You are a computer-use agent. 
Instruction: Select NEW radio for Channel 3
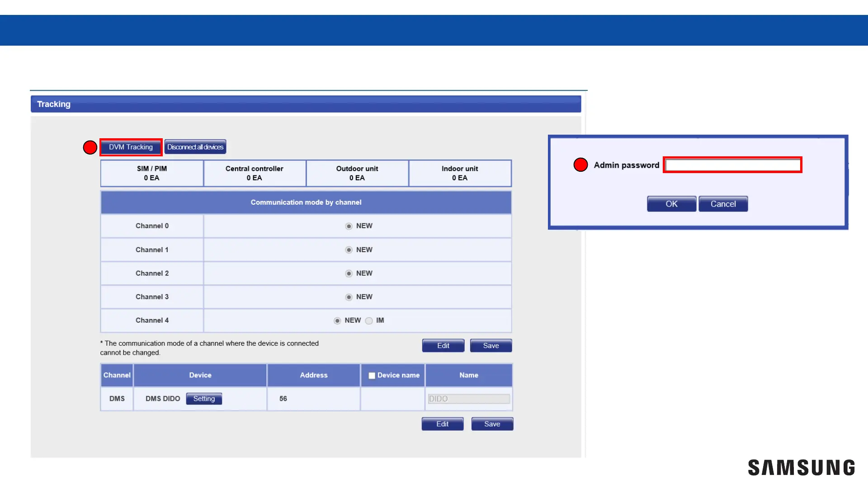coord(349,297)
